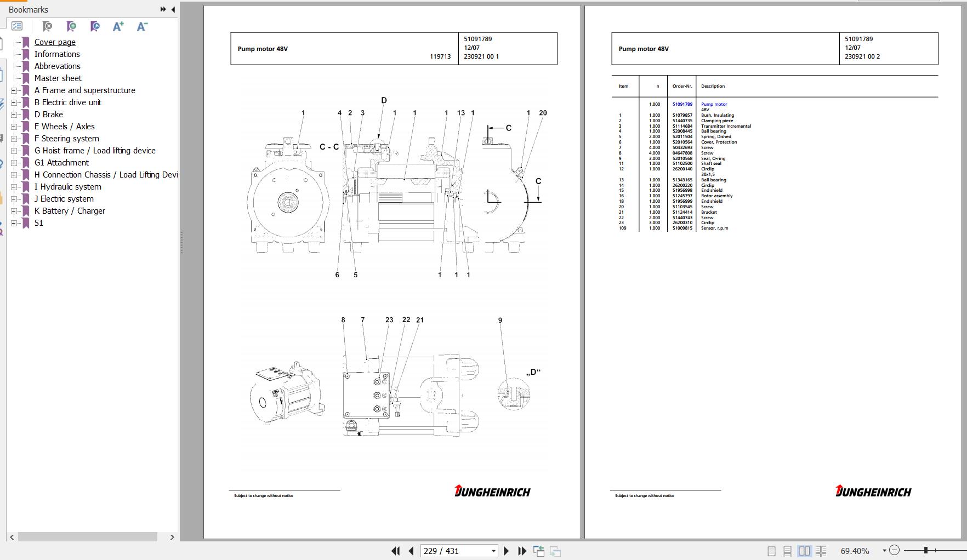Screen dimensions: 967x560
Task: Expand the E Wheels / Axles bookmark
Action: pyautogui.click(x=14, y=127)
